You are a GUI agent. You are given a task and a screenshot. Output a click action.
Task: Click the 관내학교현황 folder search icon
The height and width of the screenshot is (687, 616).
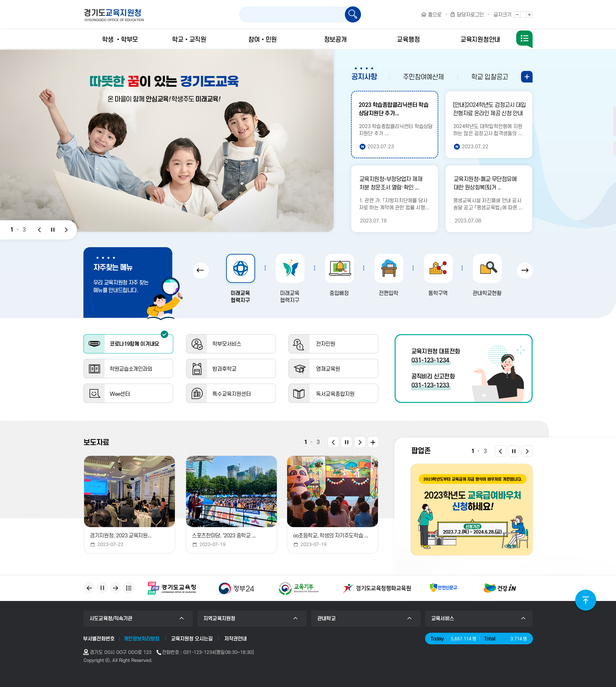[487, 268]
